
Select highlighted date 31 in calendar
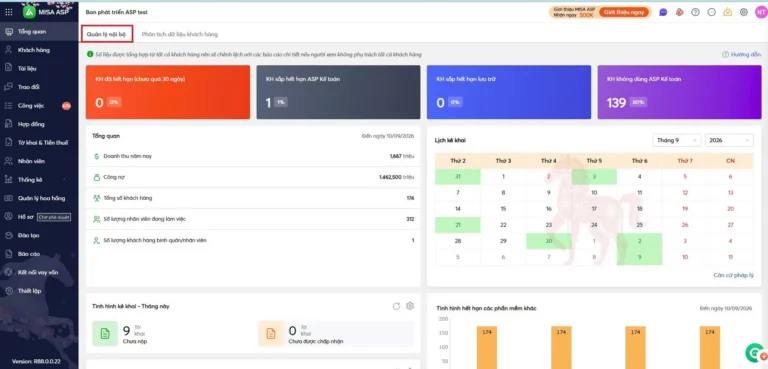click(x=458, y=176)
